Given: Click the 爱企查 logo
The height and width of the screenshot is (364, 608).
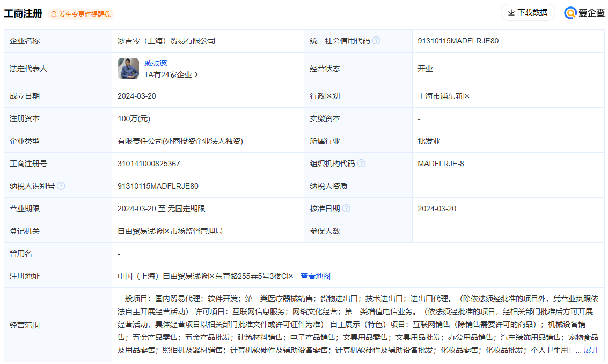Looking at the screenshot, I should click(584, 13).
